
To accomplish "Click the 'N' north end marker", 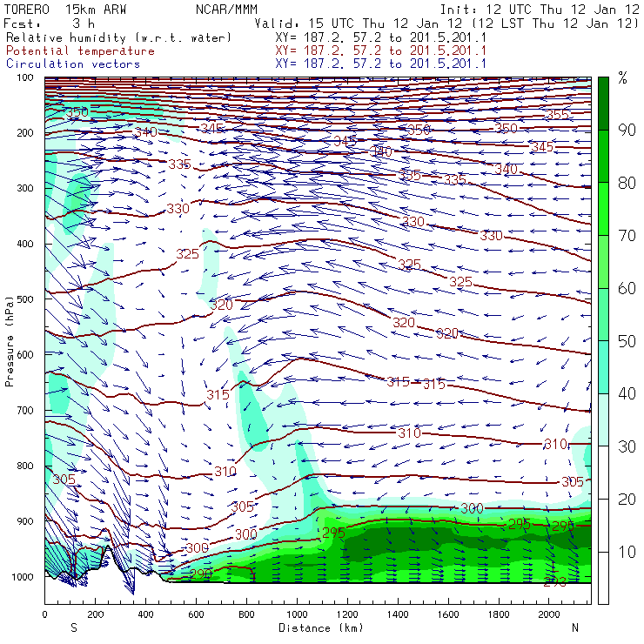I will (x=575, y=628).
